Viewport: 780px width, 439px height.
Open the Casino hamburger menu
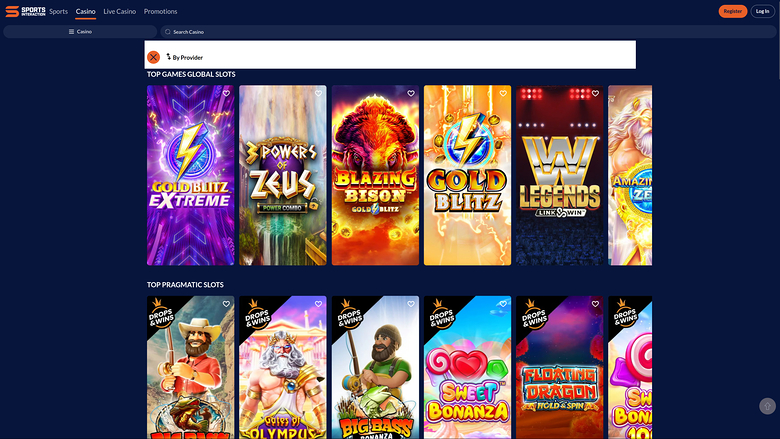pyautogui.click(x=80, y=31)
